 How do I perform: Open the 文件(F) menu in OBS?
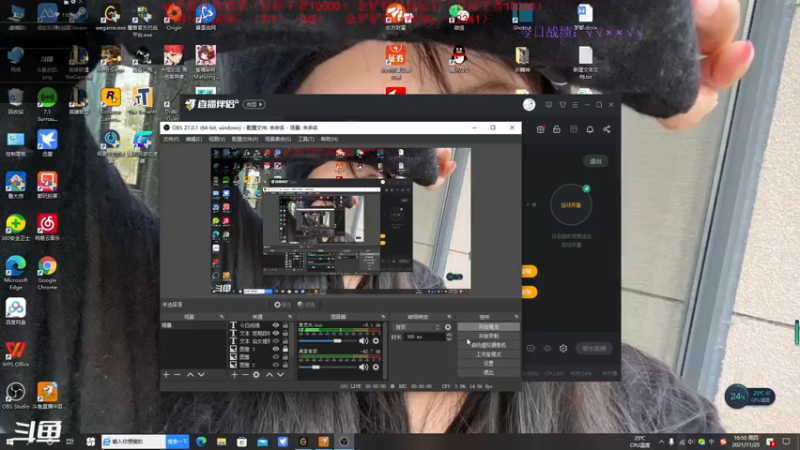pos(171,139)
